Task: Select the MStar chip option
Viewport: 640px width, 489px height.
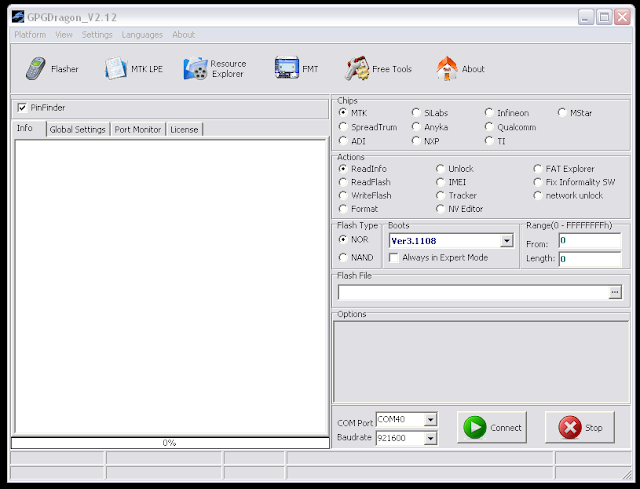Action: pyautogui.click(x=562, y=112)
